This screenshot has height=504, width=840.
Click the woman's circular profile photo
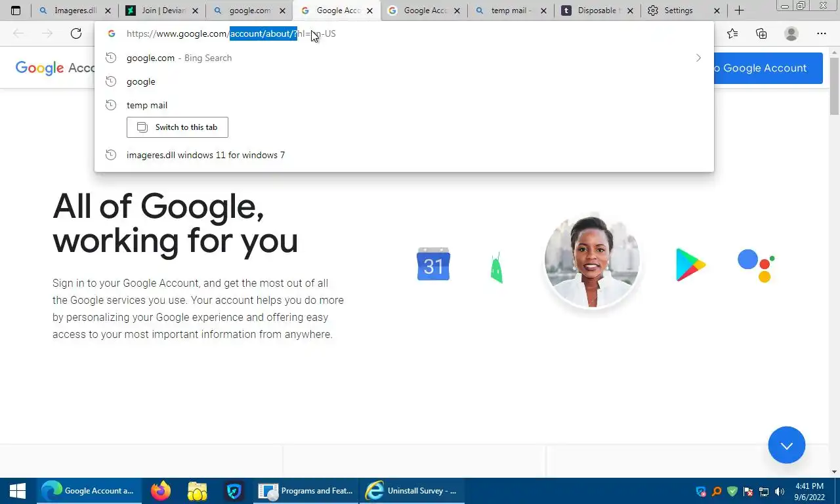pos(592,261)
